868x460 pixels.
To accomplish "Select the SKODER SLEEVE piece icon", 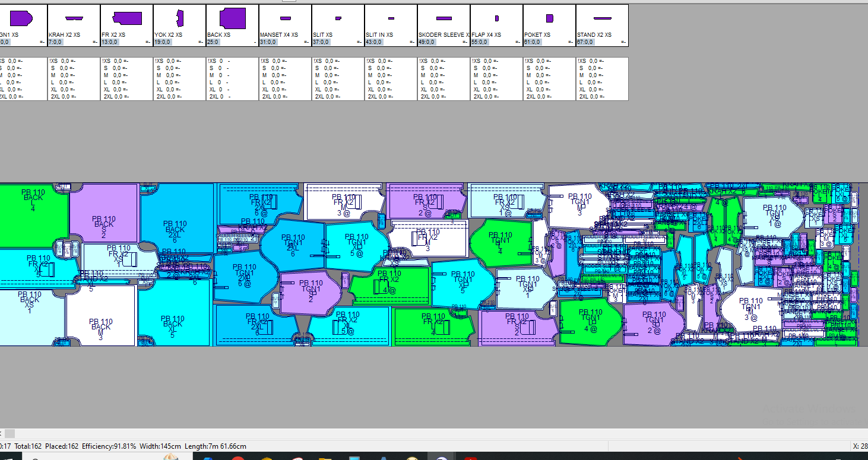I will 443,18.
